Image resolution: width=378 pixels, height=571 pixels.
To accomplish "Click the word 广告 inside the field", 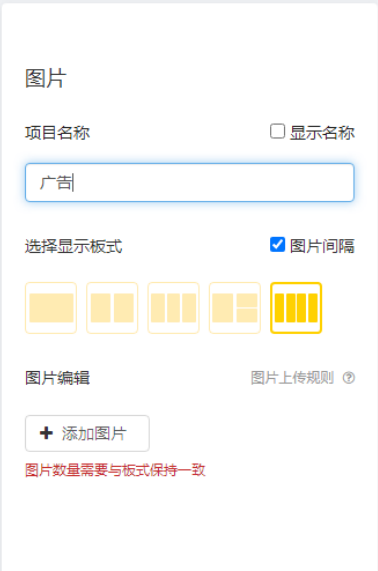I will point(56,182).
